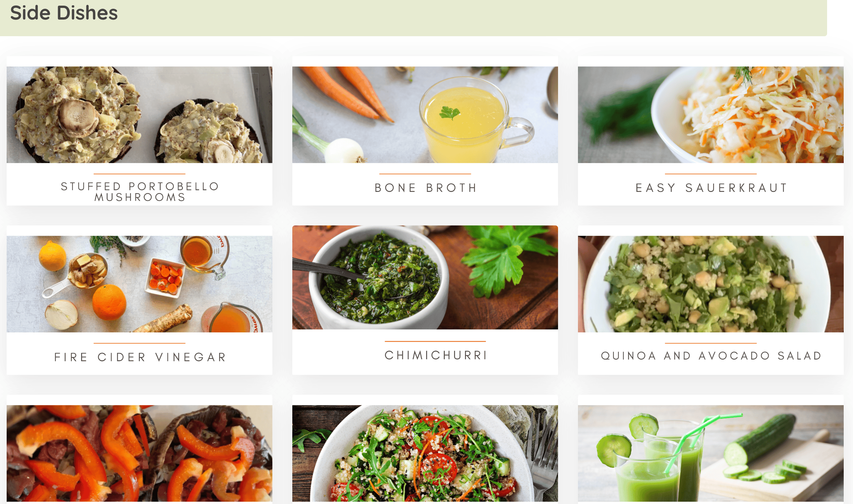Click the Stuffed Portobello Mushrooms title
Image resolution: width=853 pixels, height=504 pixels.
pos(140,192)
